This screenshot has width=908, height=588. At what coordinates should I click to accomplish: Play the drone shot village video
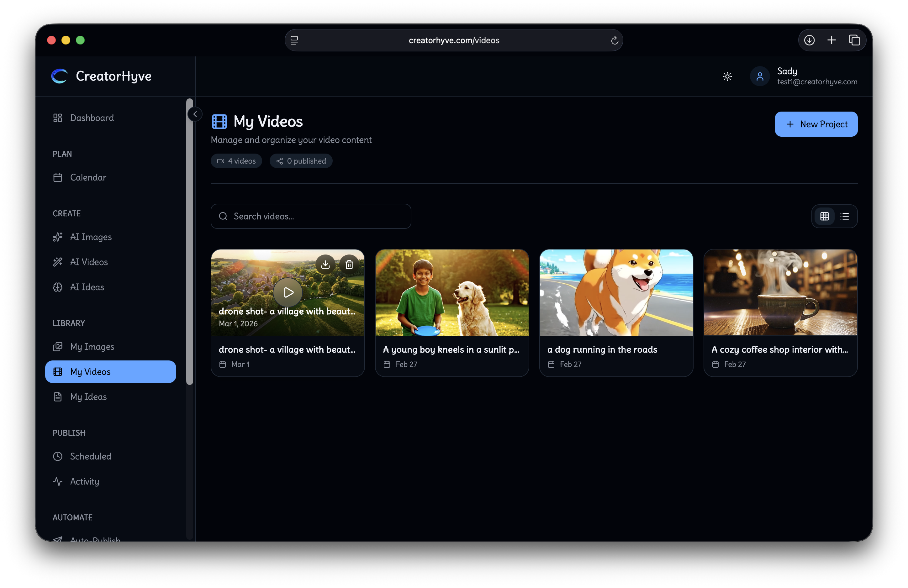(288, 292)
